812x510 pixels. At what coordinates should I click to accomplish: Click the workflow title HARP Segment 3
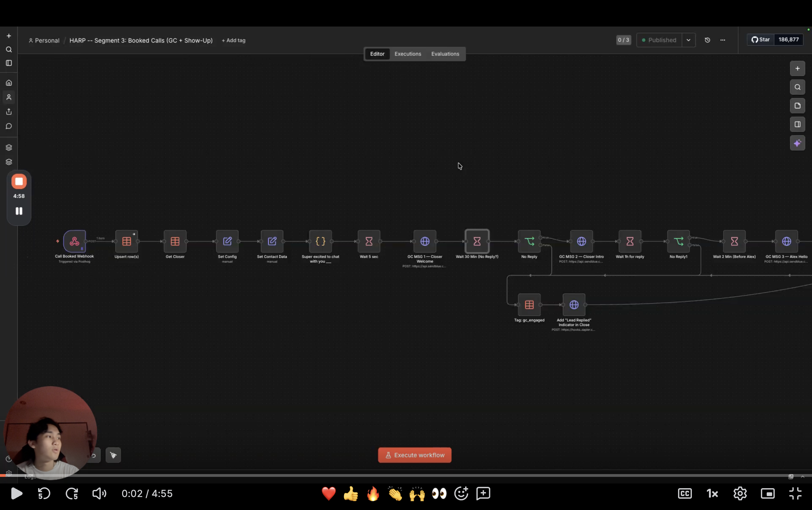141,41
